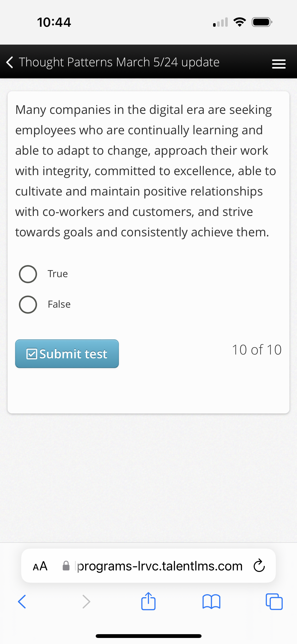Screen dimensions: 297x644
Task: Tap the 10 of 10 question counter
Action: (x=256, y=349)
